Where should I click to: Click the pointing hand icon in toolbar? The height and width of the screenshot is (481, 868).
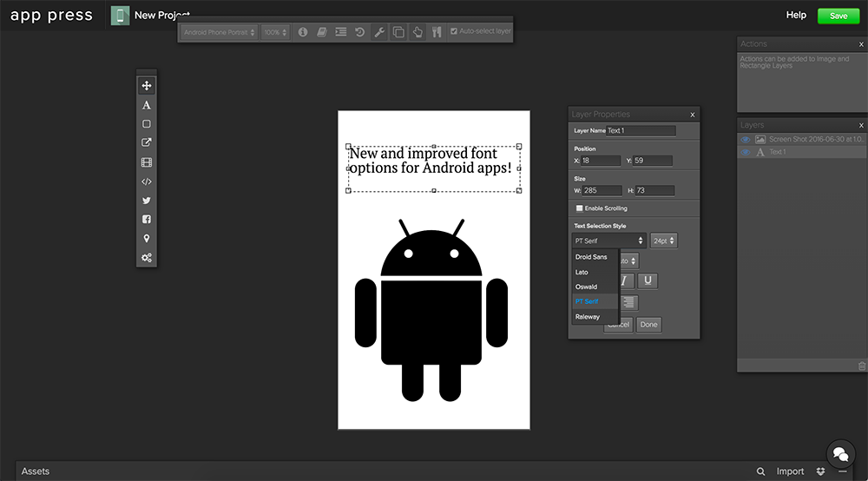click(418, 32)
